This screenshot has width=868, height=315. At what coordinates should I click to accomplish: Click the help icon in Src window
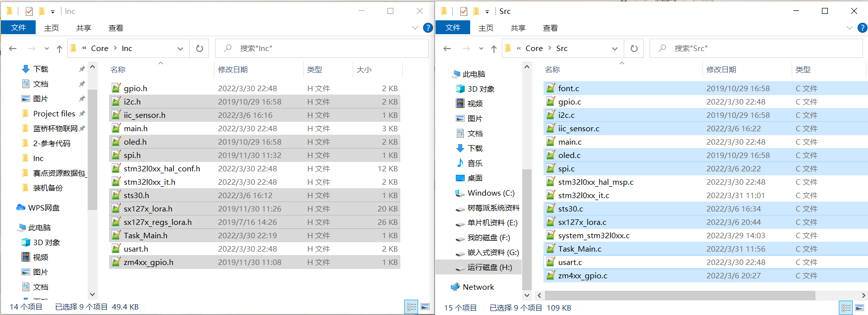(x=863, y=28)
